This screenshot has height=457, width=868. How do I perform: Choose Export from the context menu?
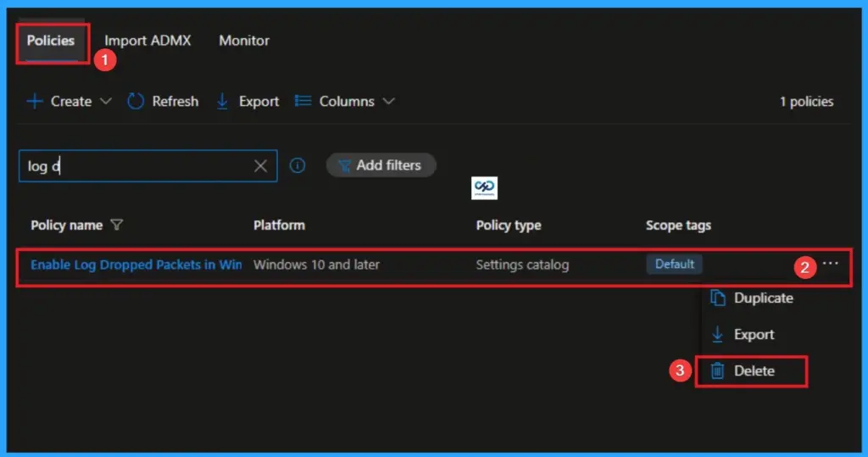[x=754, y=335]
